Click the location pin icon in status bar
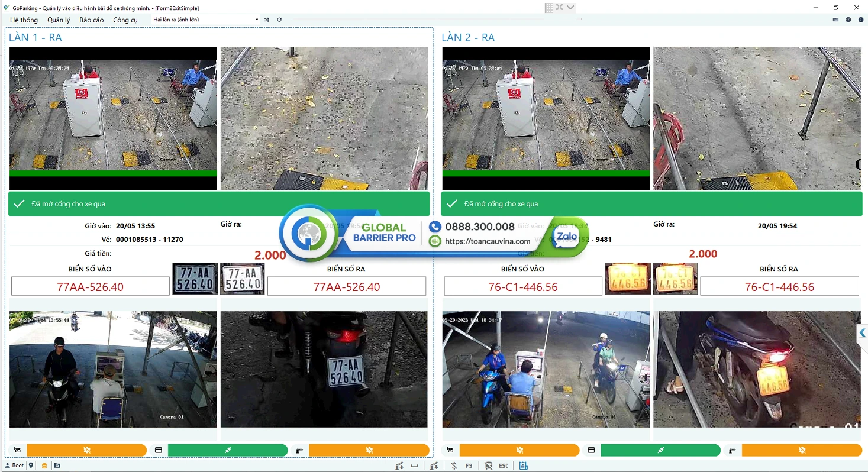 pos(31,465)
